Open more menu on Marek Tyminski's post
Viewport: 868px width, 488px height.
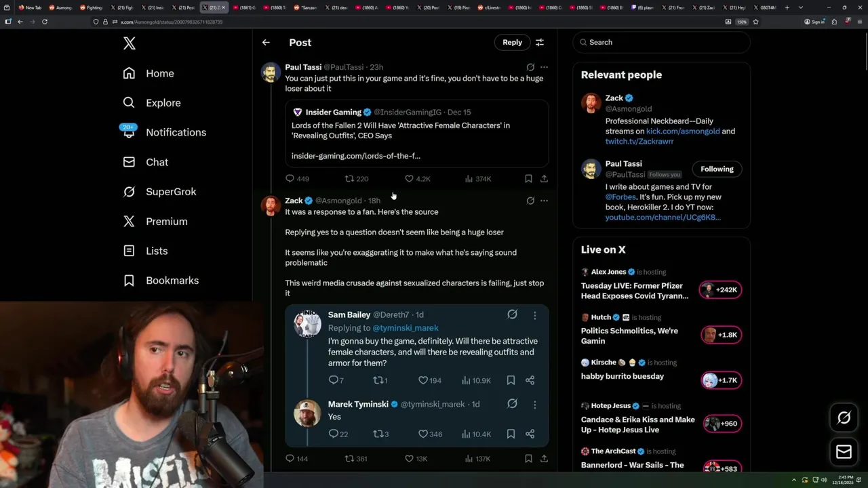point(534,405)
